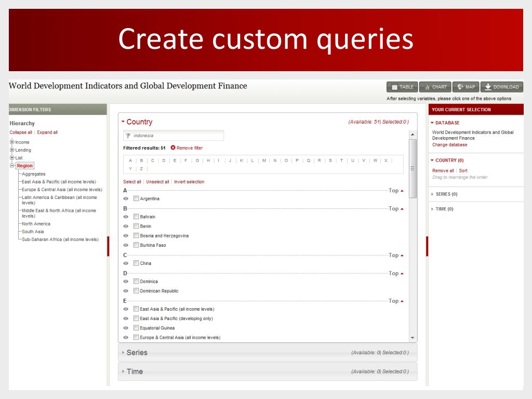Expand the Time section
Viewport: 532px width, 399px height.
click(x=123, y=371)
